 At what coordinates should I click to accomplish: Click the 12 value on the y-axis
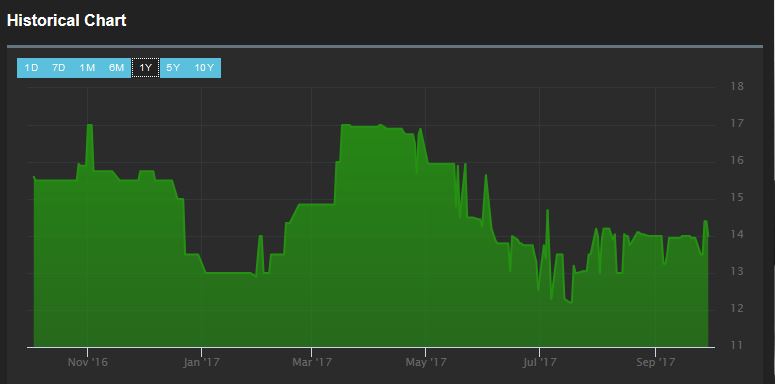737,308
